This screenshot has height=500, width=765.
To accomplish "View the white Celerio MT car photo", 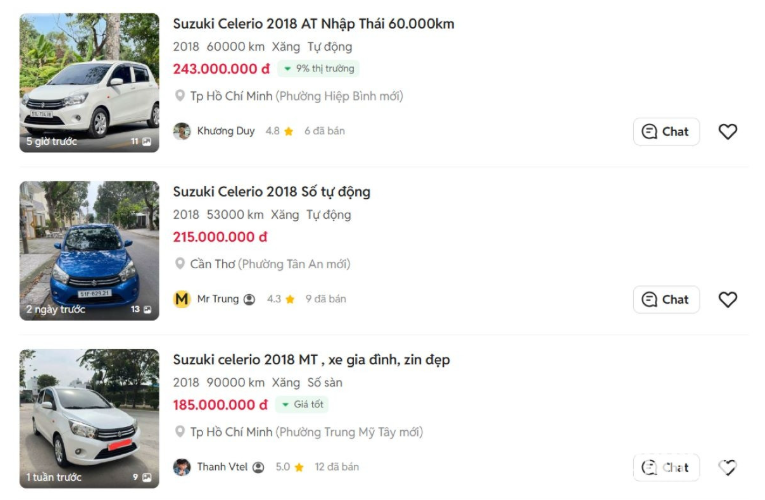I will pyautogui.click(x=89, y=418).
